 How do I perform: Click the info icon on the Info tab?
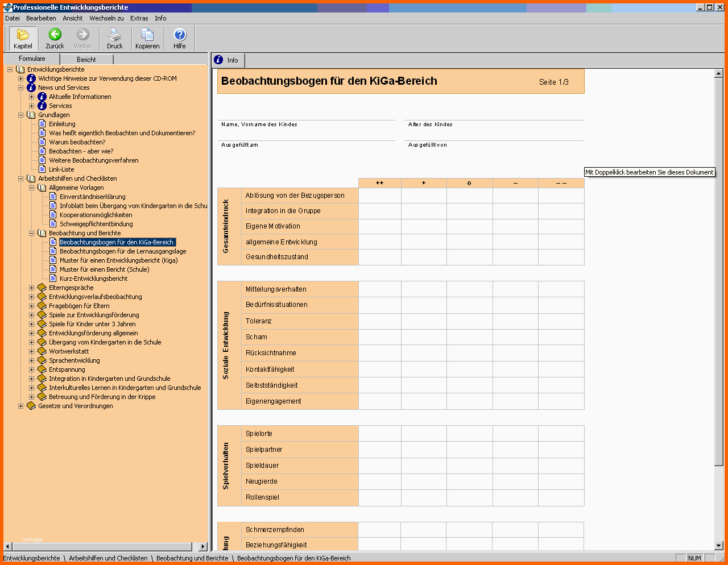[219, 60]
